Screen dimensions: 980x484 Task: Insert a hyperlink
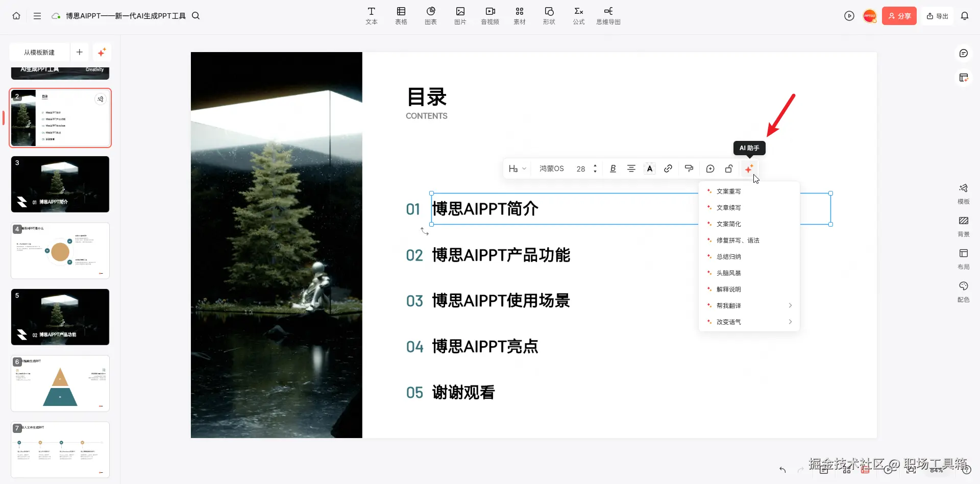[668, 168]
